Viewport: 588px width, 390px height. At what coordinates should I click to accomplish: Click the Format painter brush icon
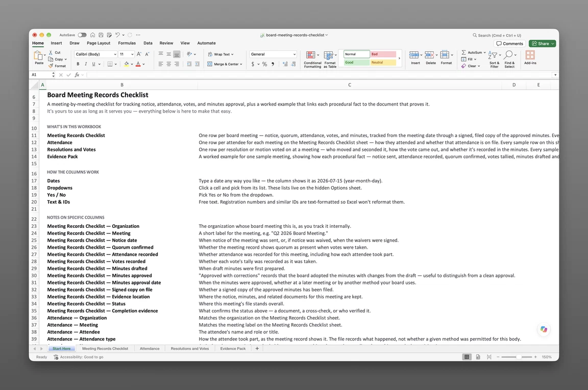(x=51, y=66)
